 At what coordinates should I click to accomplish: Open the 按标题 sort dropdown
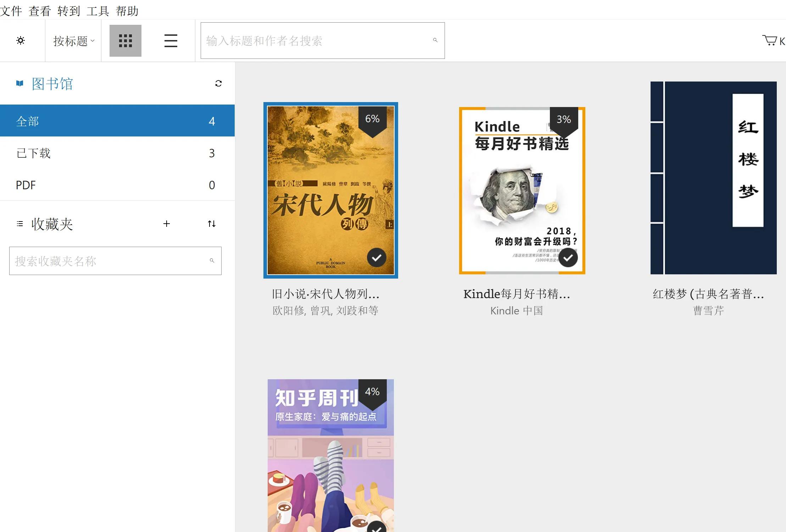73,41
